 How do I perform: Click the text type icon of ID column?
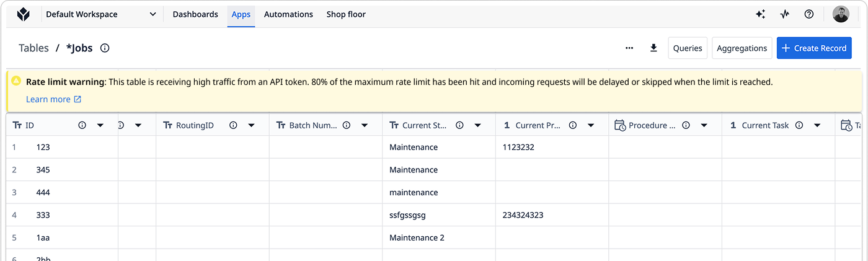click(17, 125)
